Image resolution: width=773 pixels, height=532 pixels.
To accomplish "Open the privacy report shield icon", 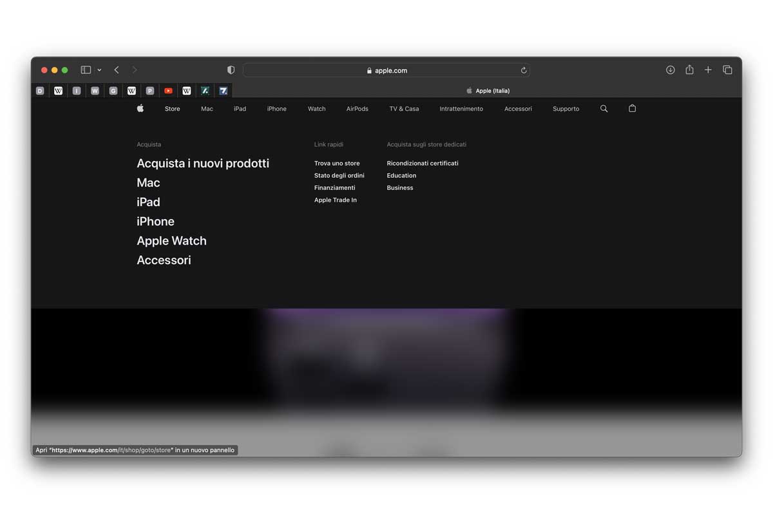I will tap(231, 70).
